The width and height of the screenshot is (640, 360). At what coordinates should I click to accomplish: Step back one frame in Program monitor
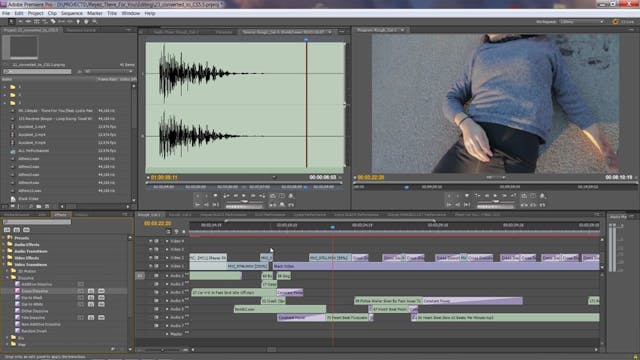click(x=487, y=196)
